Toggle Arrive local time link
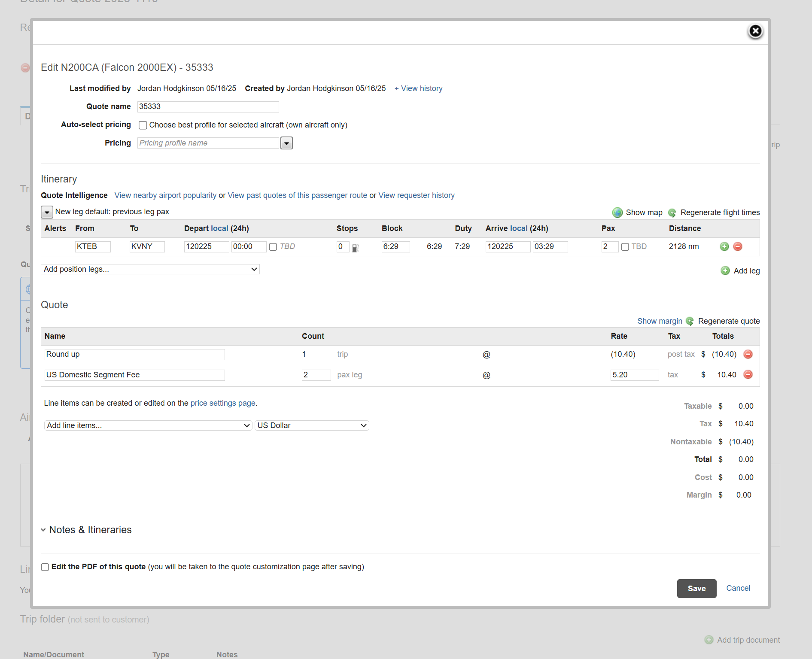The height and width of the screenshot is (659, 812). tap(519, 228)
